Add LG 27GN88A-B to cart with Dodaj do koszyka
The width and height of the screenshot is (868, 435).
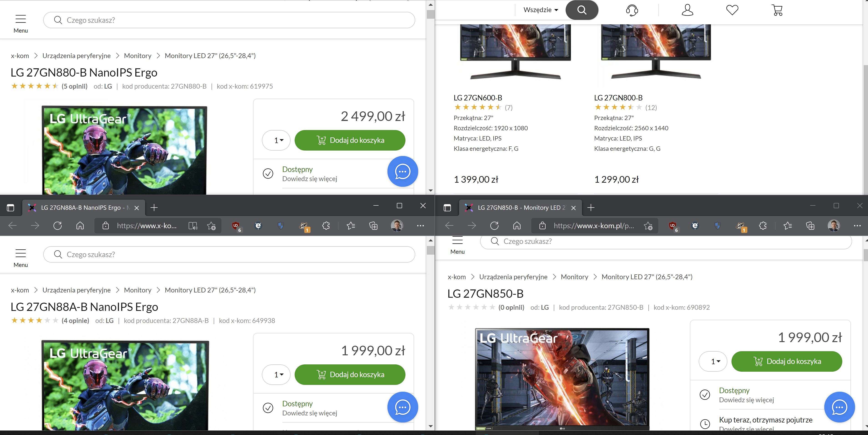pyautogui.click(x=350, y=375)
